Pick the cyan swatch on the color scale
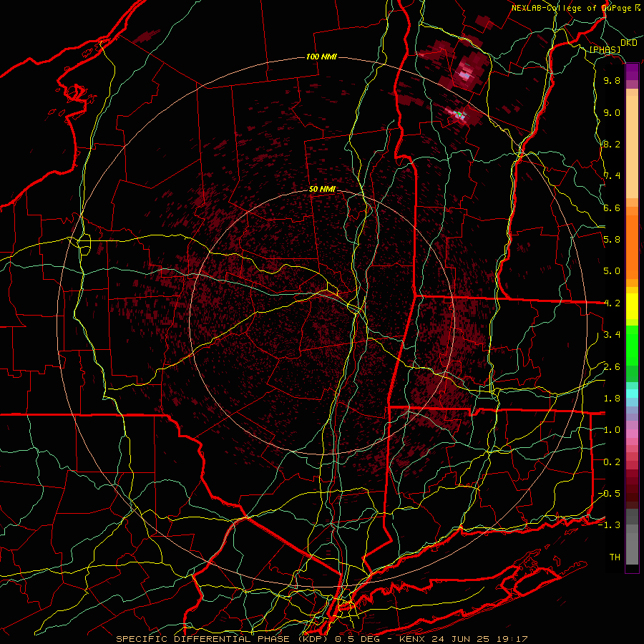This screenshot has height=644, width=644. click(x=632, y=394)
